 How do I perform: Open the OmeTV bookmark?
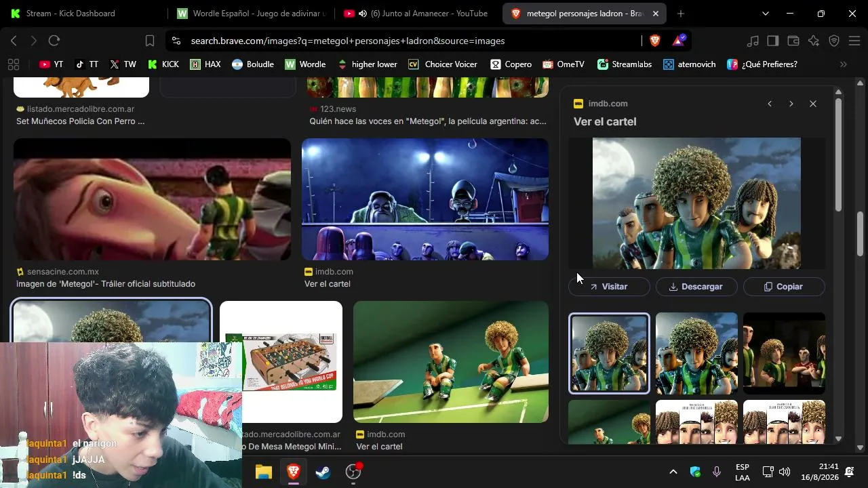(x=564, y=64)
